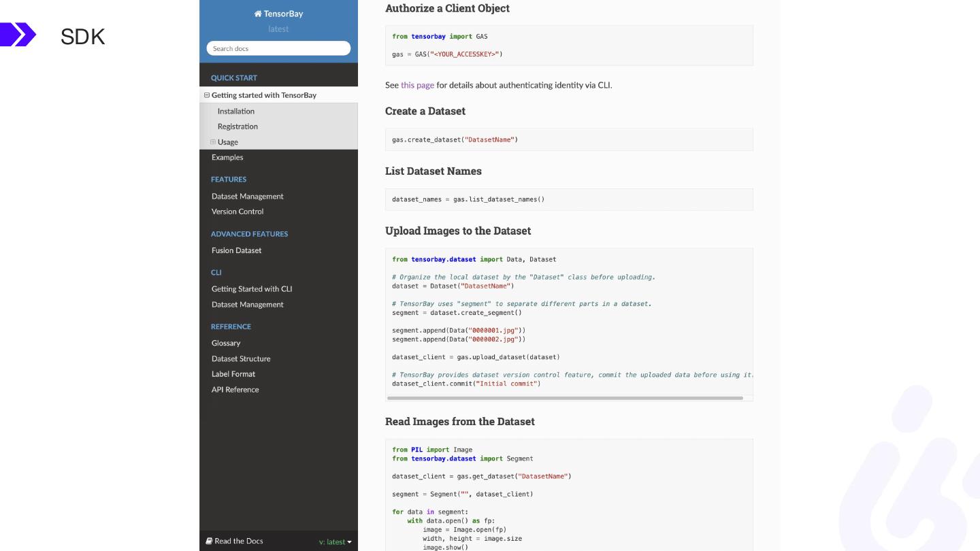980x551 pixels.
Task: Click the CLI sidebar caption
Action: [x=216, y=273]
